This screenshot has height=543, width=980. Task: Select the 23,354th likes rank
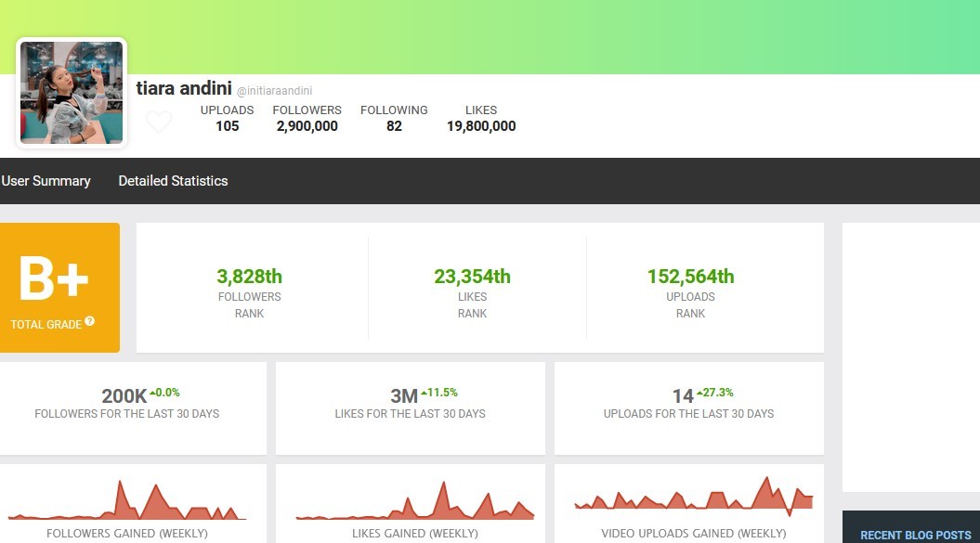pos(472,277)
